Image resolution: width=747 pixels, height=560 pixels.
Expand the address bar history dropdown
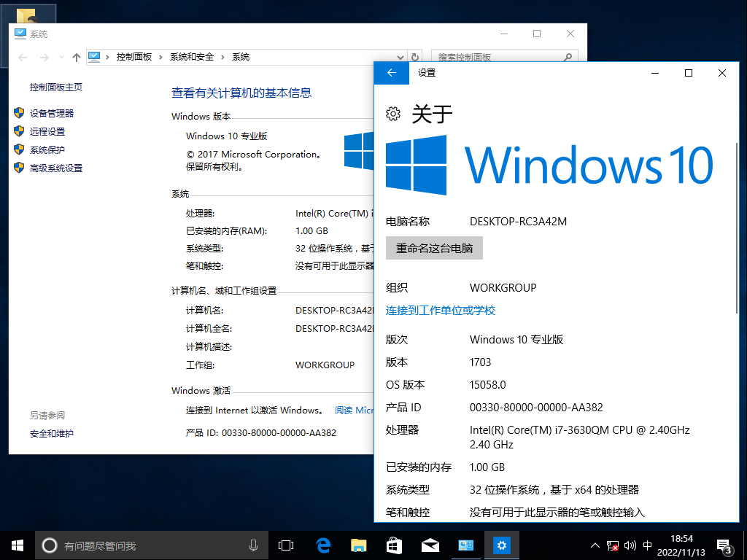coord(400,57)
